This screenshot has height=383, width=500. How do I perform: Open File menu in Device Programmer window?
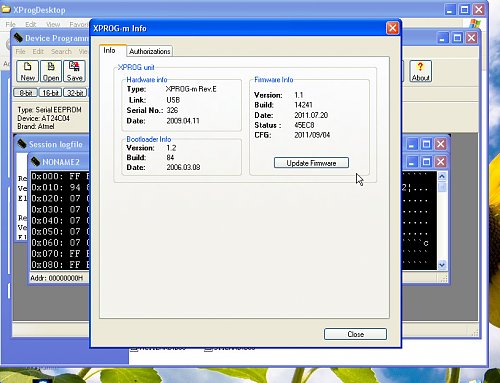tap(20, 51)
